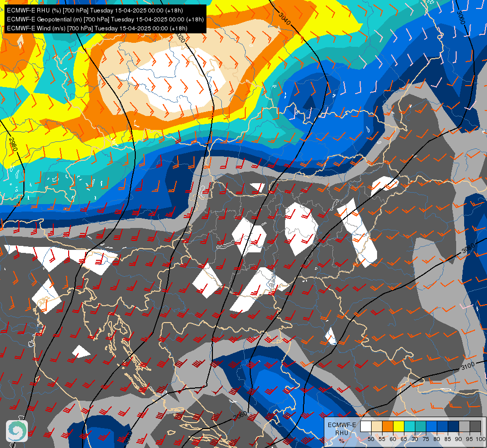Select the RHU (%) 700 hPa header line

click(95, 10)
